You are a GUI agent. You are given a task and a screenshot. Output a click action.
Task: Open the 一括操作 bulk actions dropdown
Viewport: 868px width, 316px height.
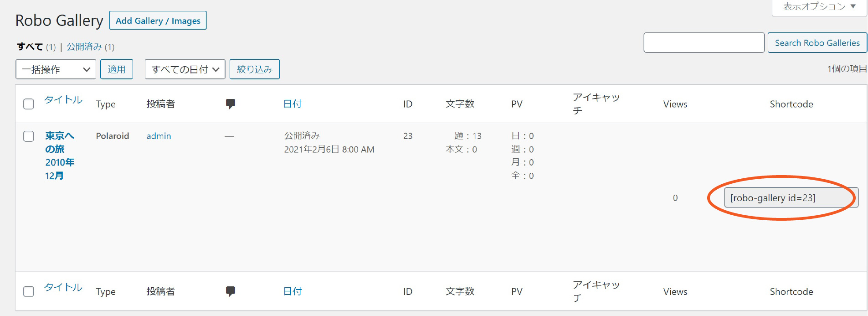tap(56, 69)
